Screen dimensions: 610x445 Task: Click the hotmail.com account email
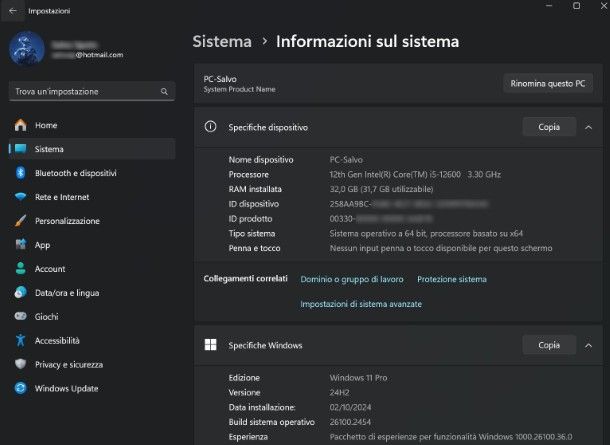pyautogui.click(x=88, y=55)
